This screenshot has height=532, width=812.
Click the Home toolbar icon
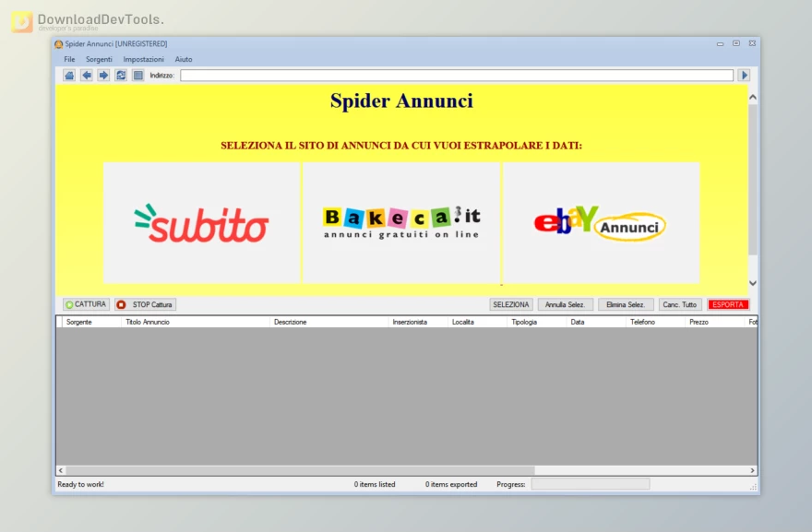tap(69, 76)
